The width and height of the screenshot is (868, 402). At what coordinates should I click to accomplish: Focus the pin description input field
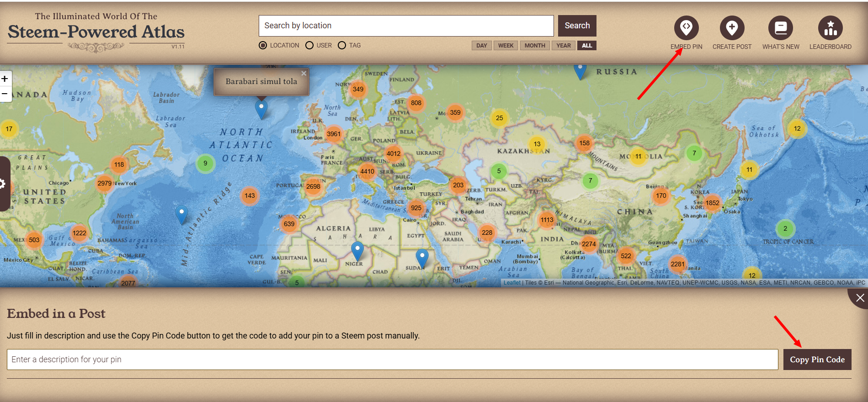click(x=392, y=360)
